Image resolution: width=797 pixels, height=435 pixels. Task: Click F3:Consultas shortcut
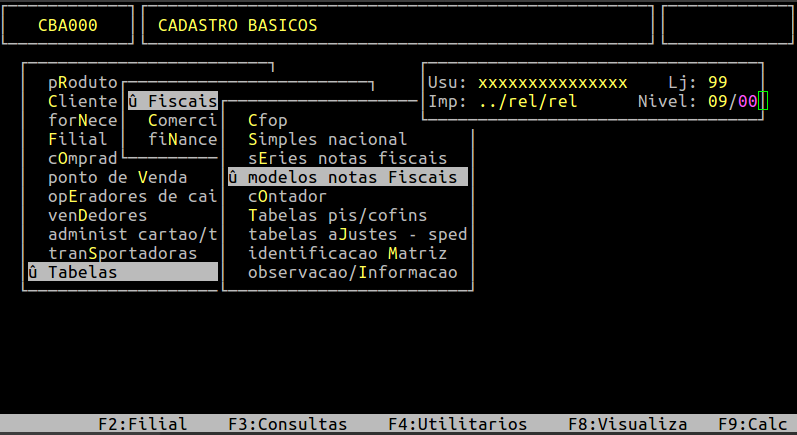287,424
